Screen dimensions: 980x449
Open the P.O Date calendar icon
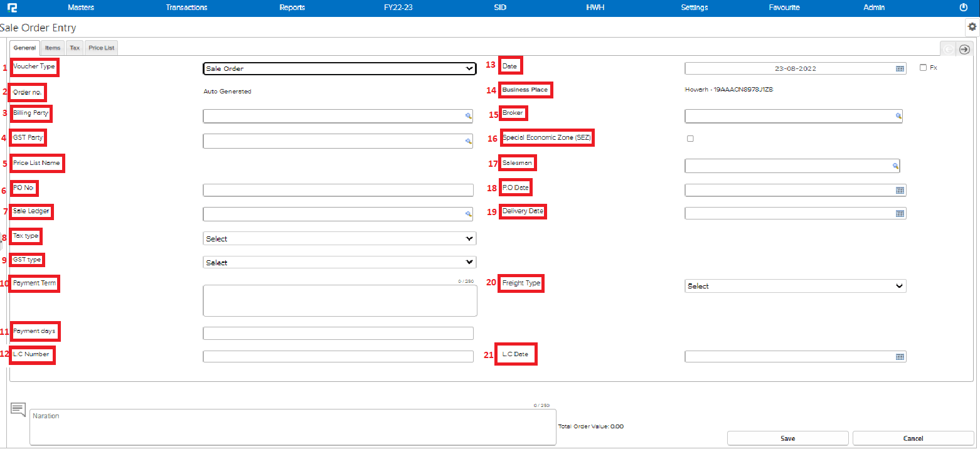click(x=901, y=190)
